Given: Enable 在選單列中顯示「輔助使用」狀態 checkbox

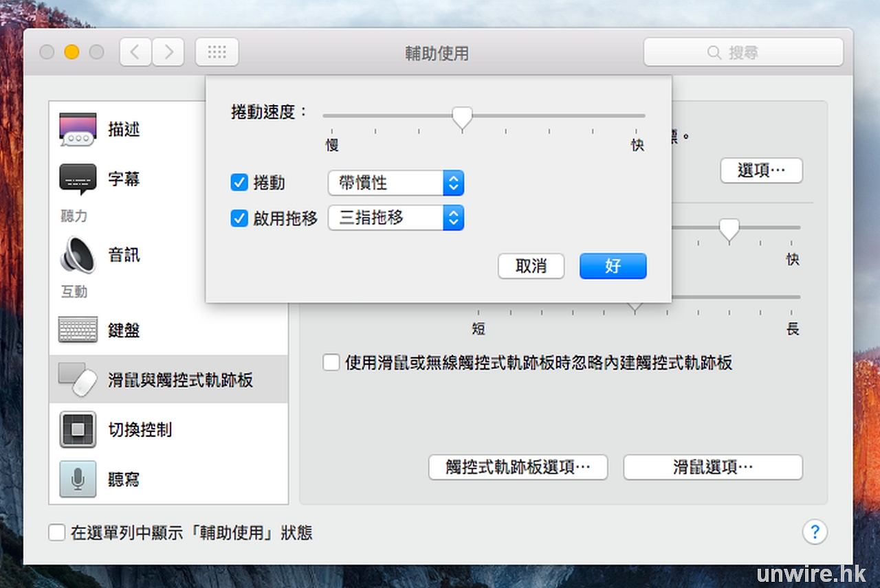Looking at the screenshot, I should pyautogui.click(x=57, y=532).
